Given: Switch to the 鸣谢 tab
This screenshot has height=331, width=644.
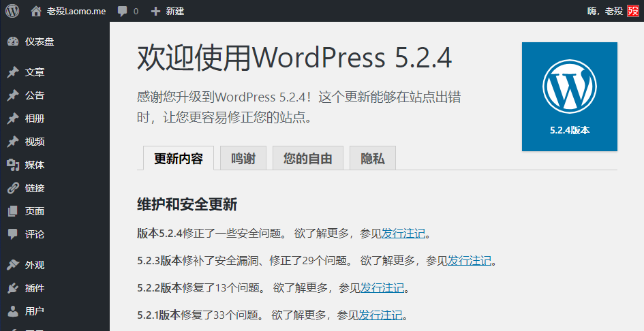Looking at the screenshot, I should tap(243, 159).
